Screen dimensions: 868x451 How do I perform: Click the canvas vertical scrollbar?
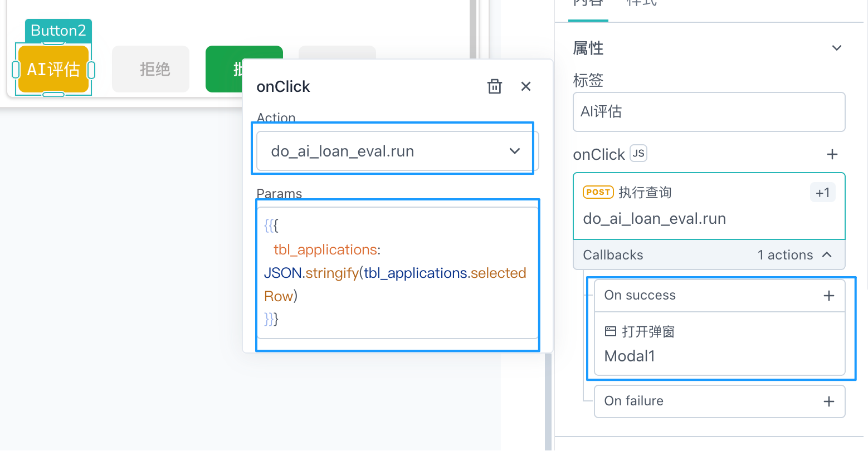click(x=473, y=29)
